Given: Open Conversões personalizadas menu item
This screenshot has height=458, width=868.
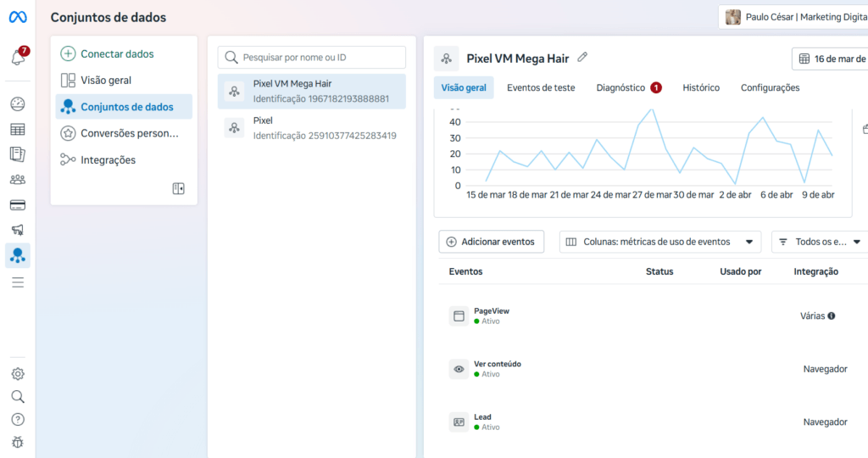Looking at the screenshot, I should tap(124, 133).
